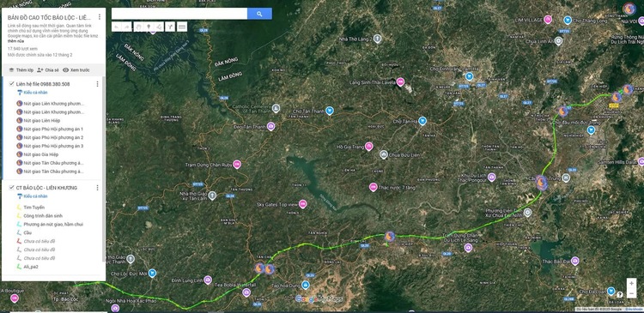Screen dimensions: 644x313
Task: Click the blue search magnifier button
Action: [x=259, y=14]
